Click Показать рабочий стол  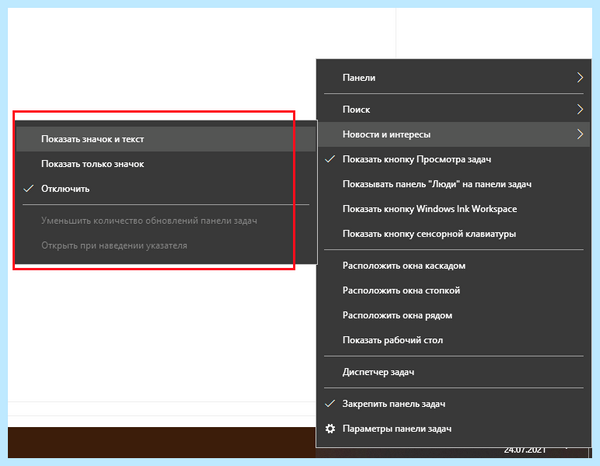[x=454, y=340]
